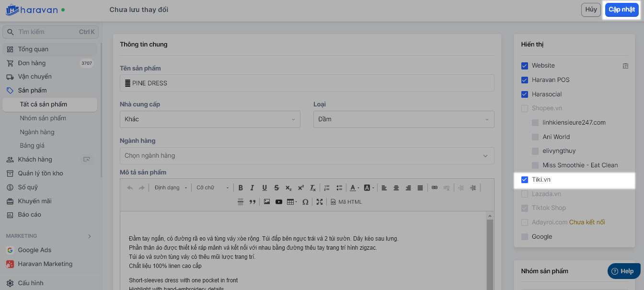Check the Shopee.vn checkbox
This screenshot has height=290, width=644.
[x=525, y=108]
